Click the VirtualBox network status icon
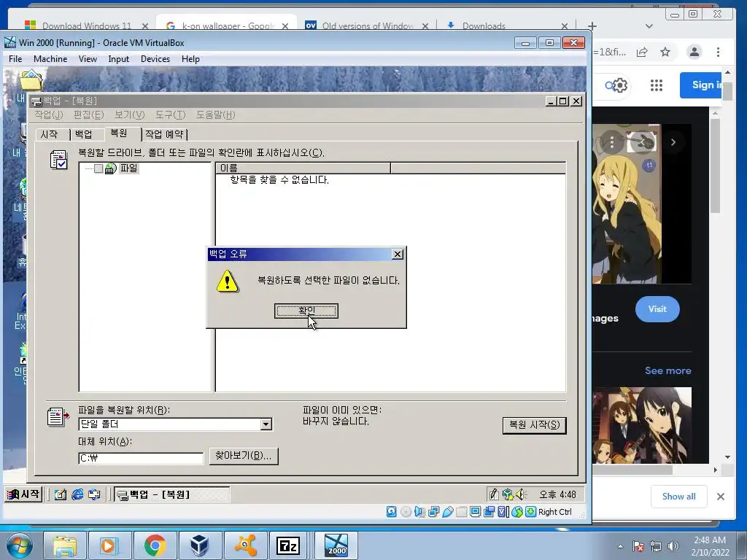Image resolution: width=747 pixels, height=560 pixels. click(x=433, y=512)
